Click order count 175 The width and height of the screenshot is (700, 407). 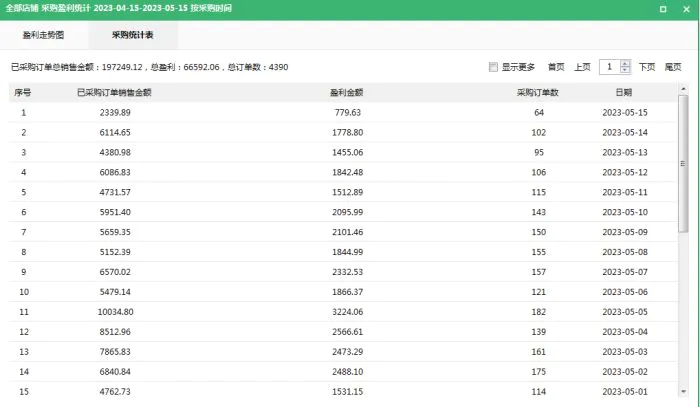[539, 372]
